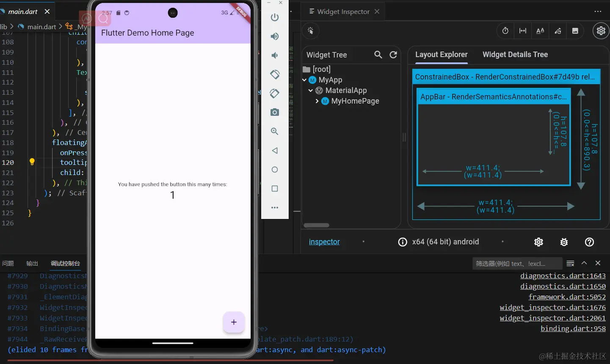Toggle show baselines icon
Viewport: 610px width, 364px height.
click(x=540, y=30)
